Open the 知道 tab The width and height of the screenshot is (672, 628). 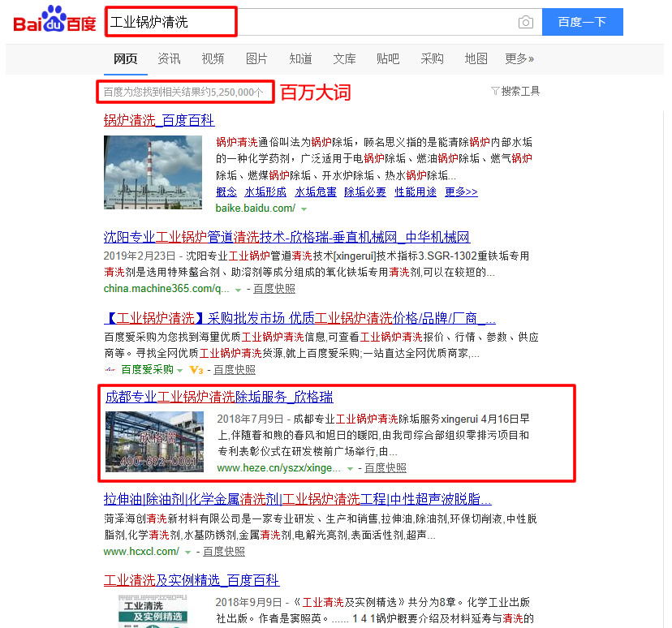click(x=300, y=58)
